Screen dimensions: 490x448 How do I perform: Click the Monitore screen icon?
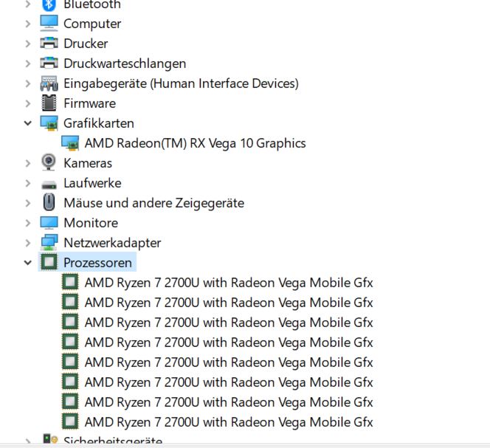pyautogui.click(x=49, y=223)
